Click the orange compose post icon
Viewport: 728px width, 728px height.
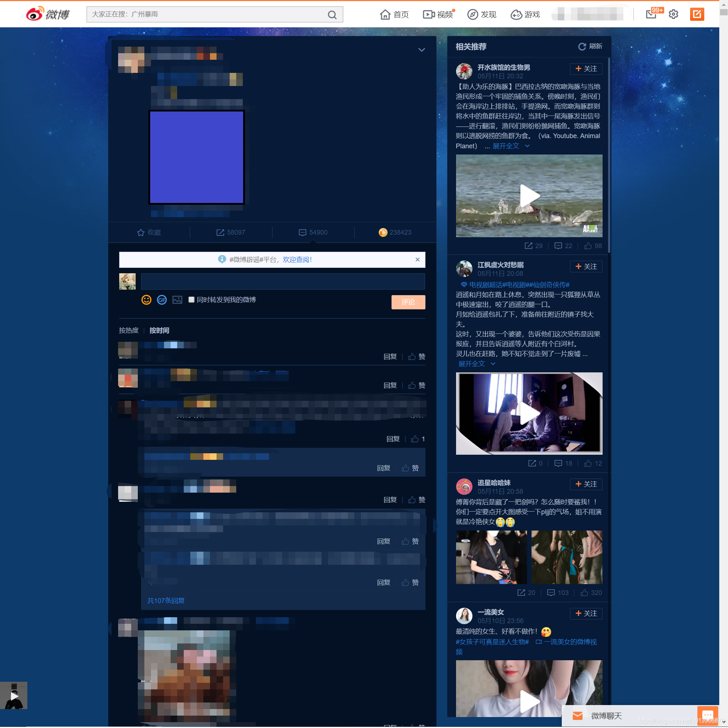(x=697, y=14)
